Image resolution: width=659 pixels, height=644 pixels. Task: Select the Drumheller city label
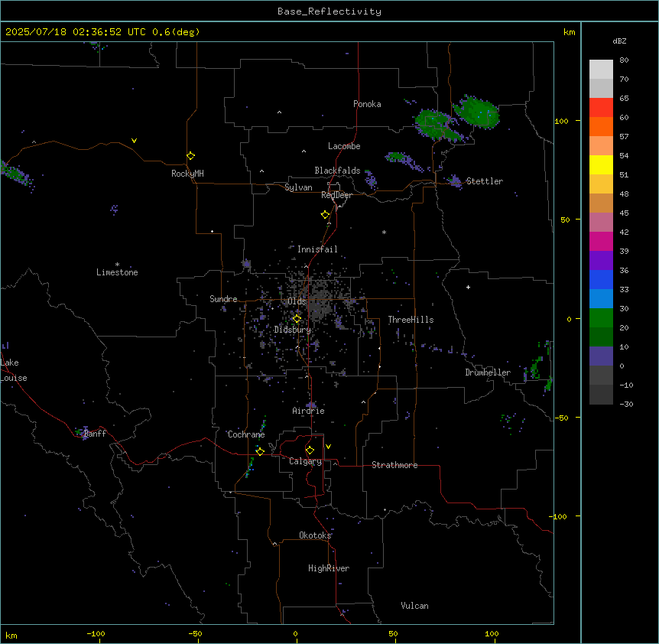tap(488, 372)
